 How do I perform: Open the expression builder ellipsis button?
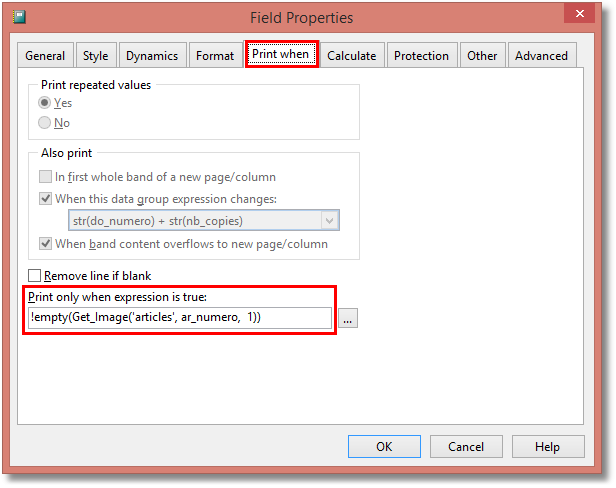click(348, 318)
